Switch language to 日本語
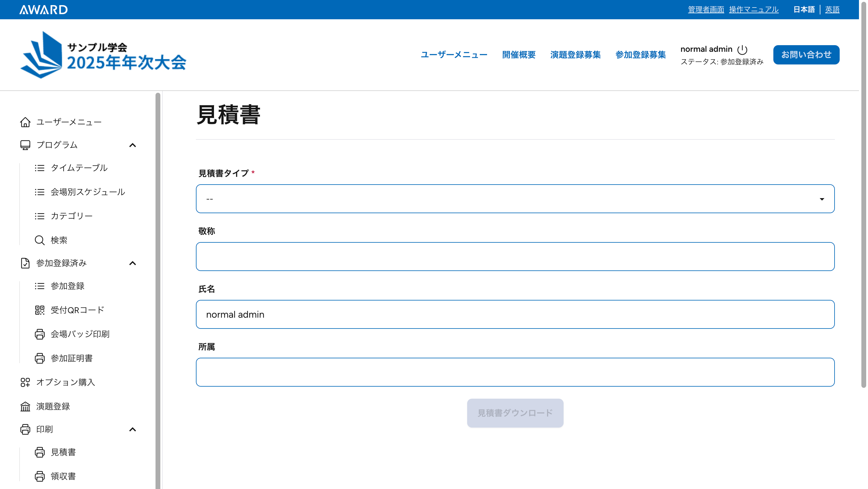The width and height of the screenshot is (868, 489). (804, 10)
